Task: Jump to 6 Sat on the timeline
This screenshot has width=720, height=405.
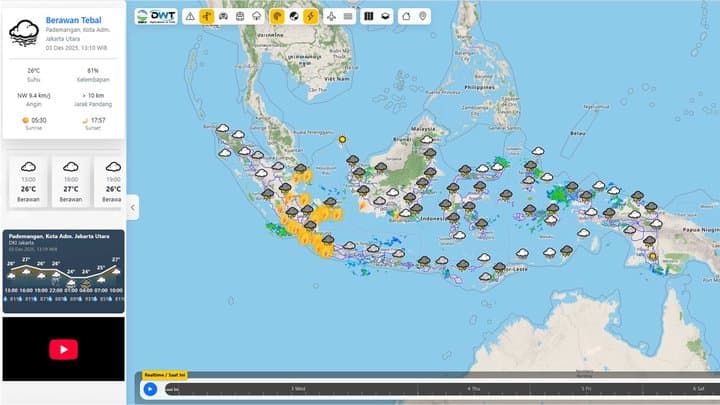Action: click(x=698, y=389)
